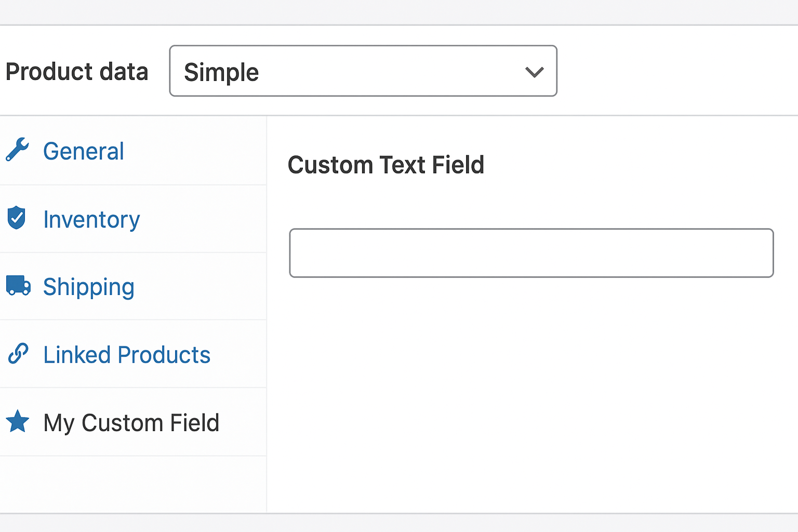The width and height of the screenshot is (798, 532).
Task: Click the word Simple in the product type box
Action: [x=221, y=72]
